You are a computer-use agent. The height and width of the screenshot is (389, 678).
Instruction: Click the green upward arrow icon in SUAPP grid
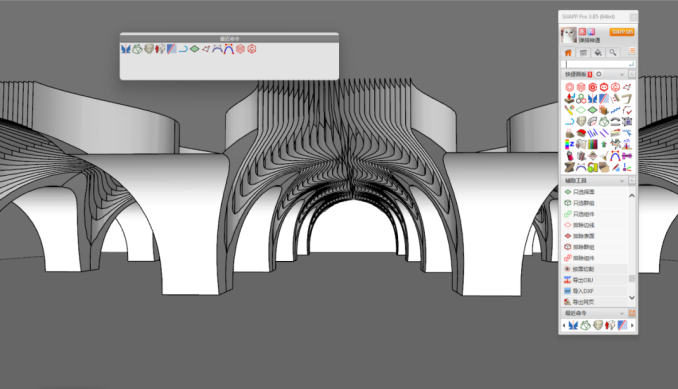click(x=604, y=144)
